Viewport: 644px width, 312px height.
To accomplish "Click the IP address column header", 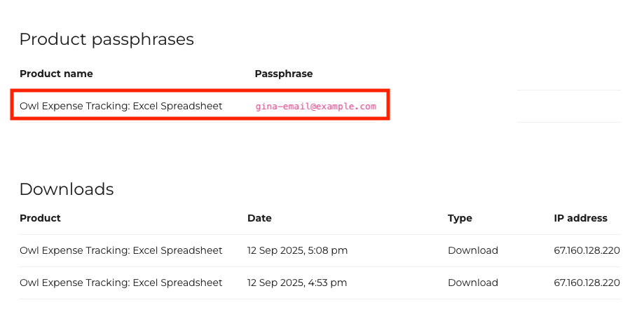I will click(x=580, y=218).
